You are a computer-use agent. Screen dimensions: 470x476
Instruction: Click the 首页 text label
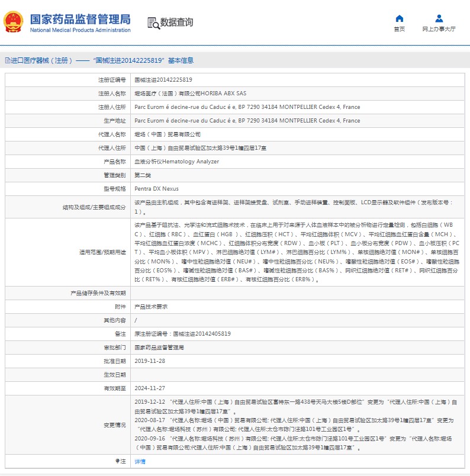pyautogui.click(x=399, y=29)
